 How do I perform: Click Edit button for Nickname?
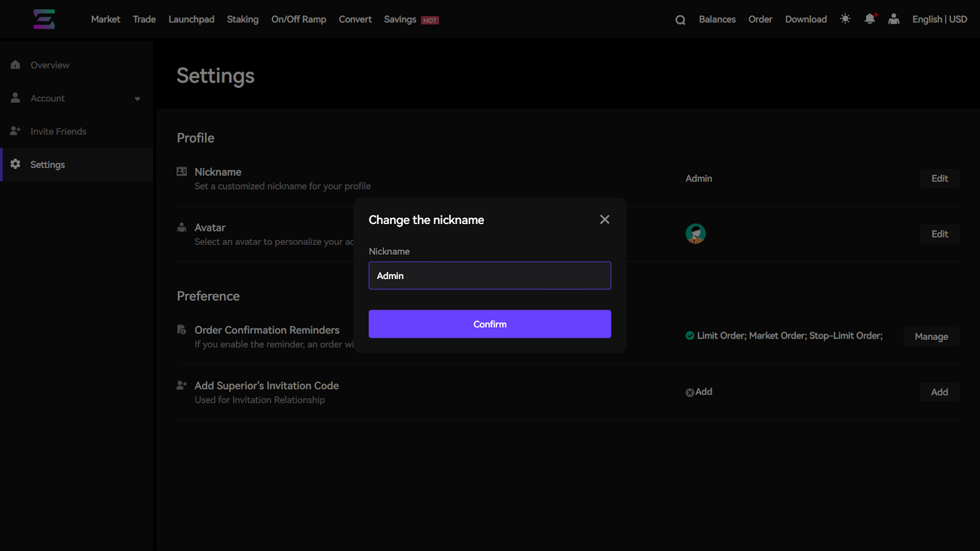939,178
